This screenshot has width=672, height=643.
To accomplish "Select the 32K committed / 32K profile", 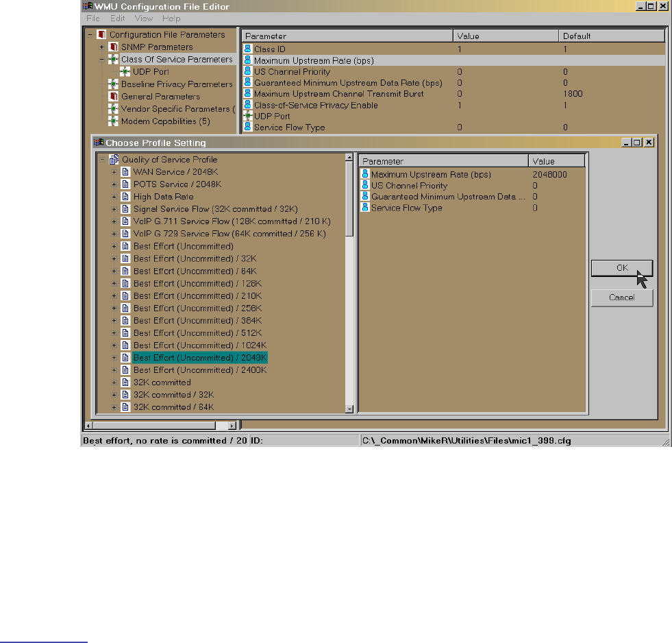I will (x=173, y=395).
